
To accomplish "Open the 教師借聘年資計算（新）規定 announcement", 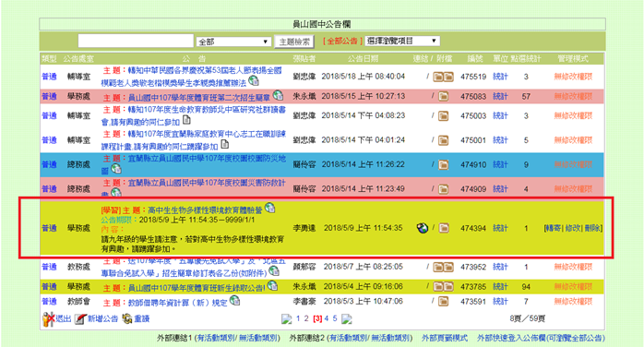I will pos(177,303).
